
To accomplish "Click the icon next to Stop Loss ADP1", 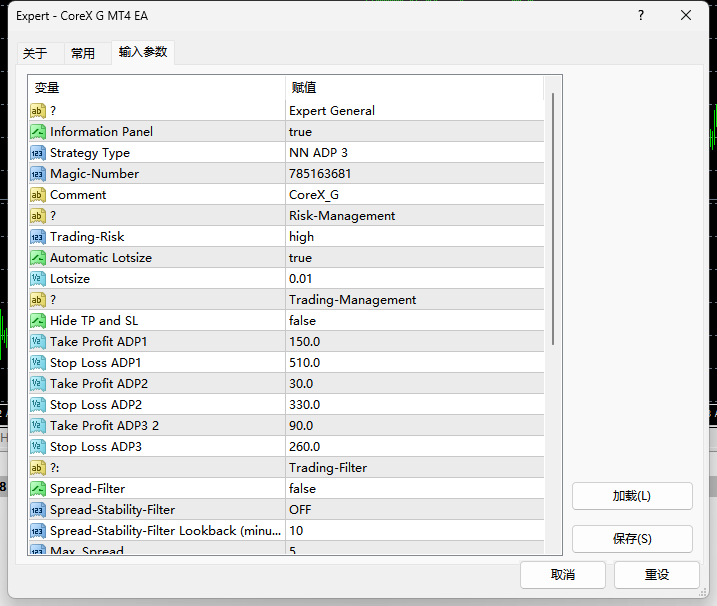I will point(38,363).
